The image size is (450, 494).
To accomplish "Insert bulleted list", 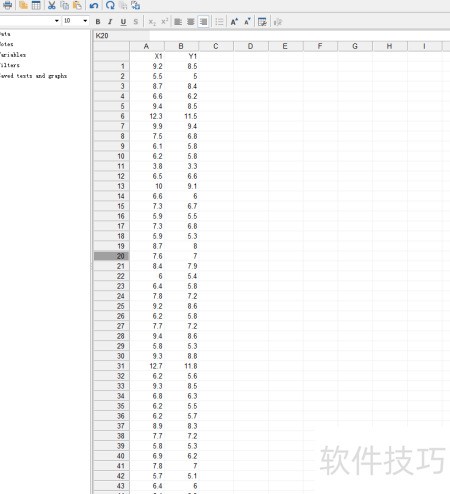I will (219, 22).
